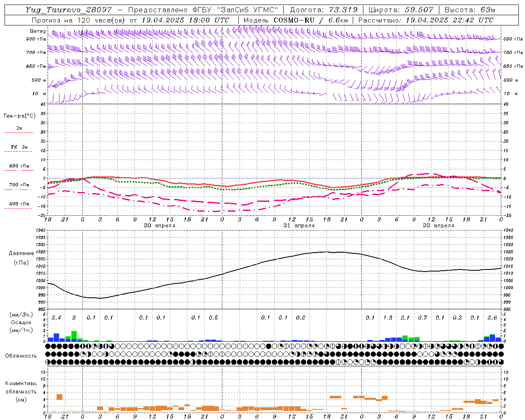Viewport: 525px width, 420px height.
Task: Click the 1.3 precipitation value
Action: pyautogui.click(x=388, y=318)
